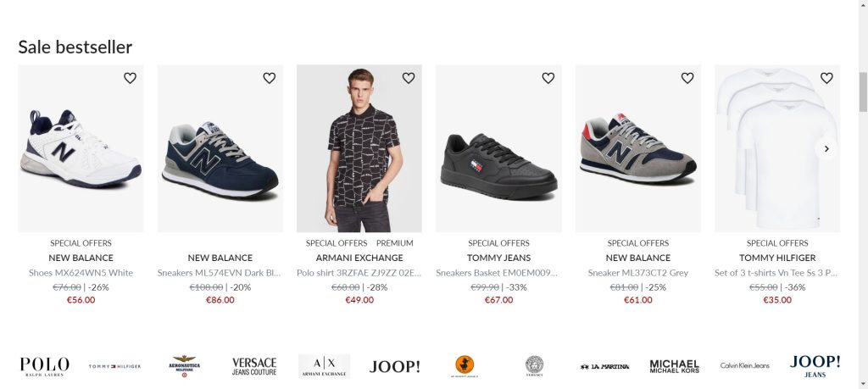Open the La Martina brand logo
868x389 pixels.
(x=604, y=366)
